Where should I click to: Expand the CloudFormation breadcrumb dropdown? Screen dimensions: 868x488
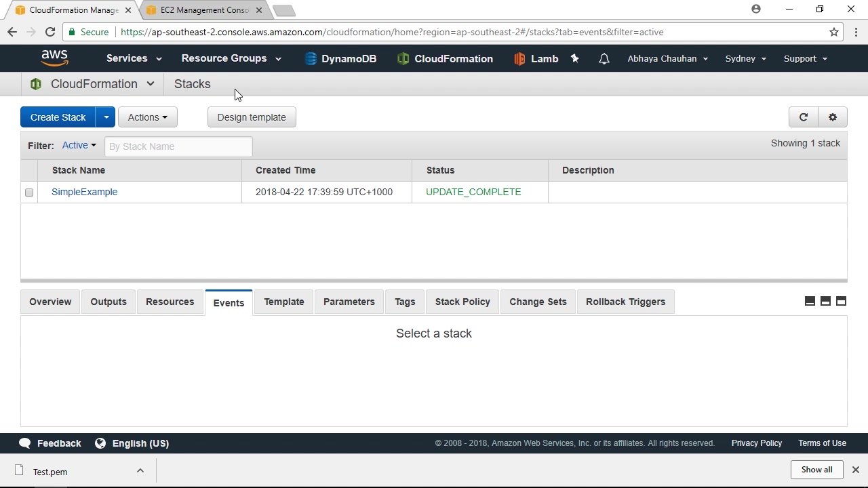coord(151,84)
